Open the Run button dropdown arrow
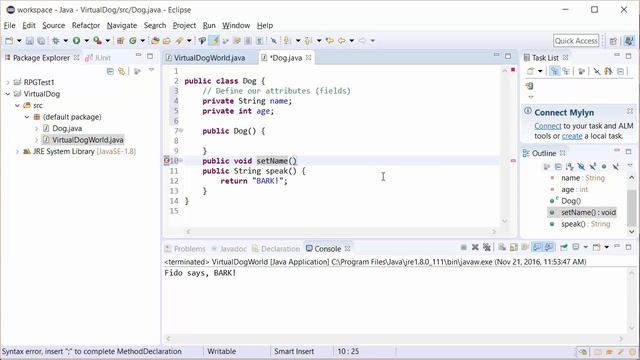Screen dimensions: 640x360 86,41
